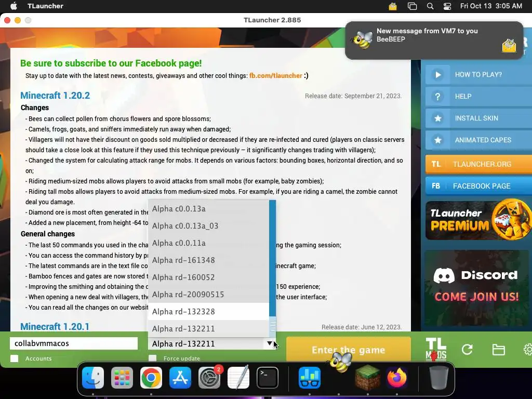532x399 pixels.
Task: Open Firefox from the dock
Action: pos(396,377)
